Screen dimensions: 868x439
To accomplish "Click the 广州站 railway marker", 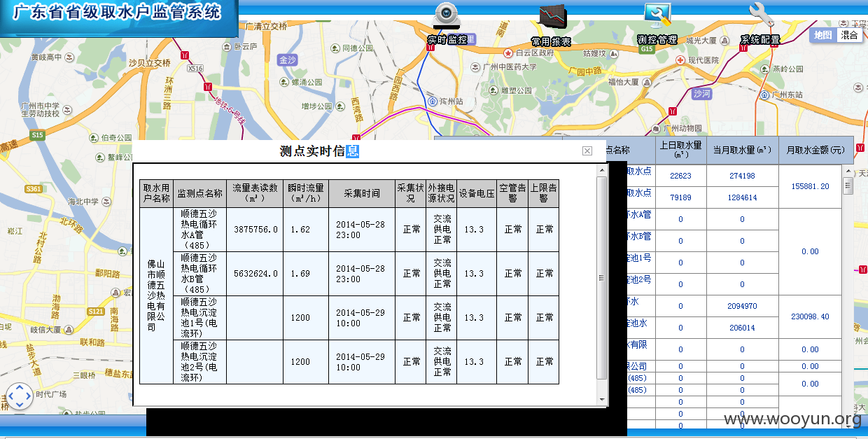I will click(434, 101).
